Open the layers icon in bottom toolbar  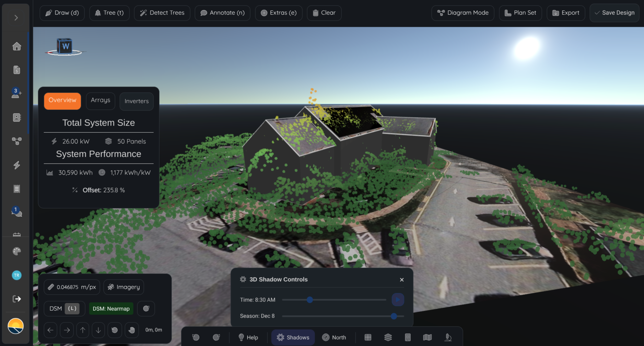point(388,337)
